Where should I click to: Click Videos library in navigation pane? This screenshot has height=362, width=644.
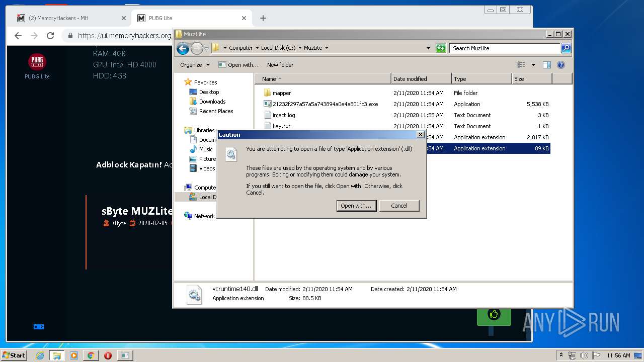pos(207,168)
